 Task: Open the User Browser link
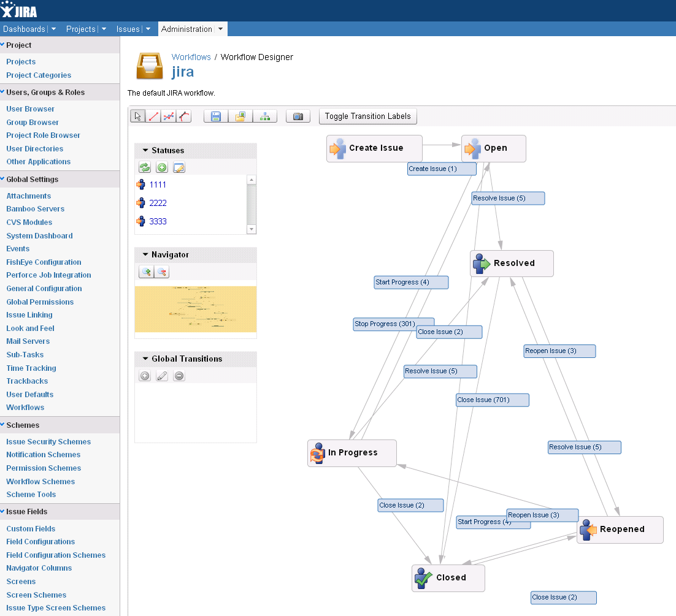pyautogui.click(x=30, y=109)
